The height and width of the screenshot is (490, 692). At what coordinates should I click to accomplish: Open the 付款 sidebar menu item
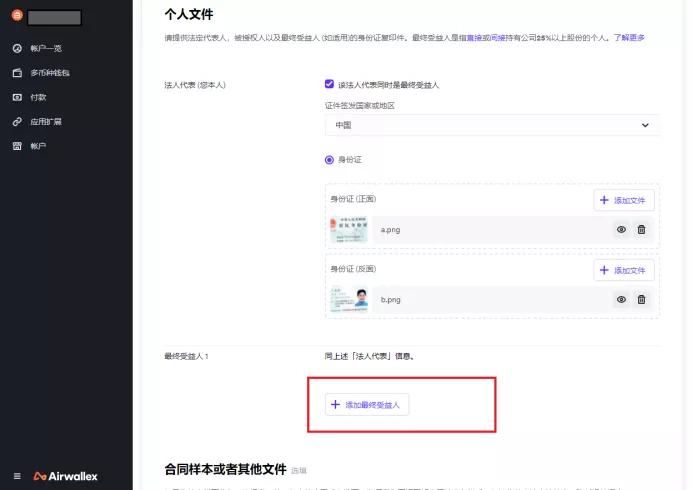(x=38, y=97)
